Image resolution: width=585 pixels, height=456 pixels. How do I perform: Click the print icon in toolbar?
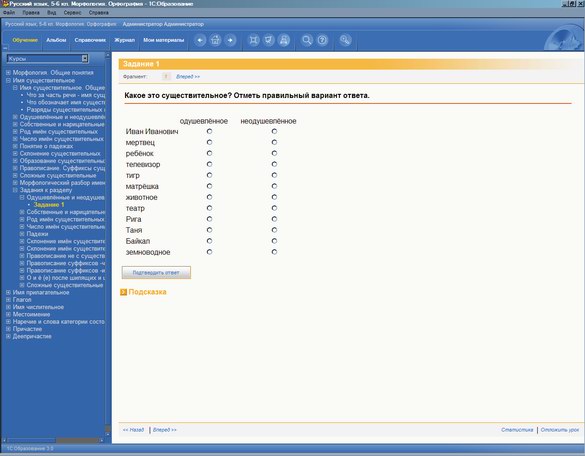point(284,40)
